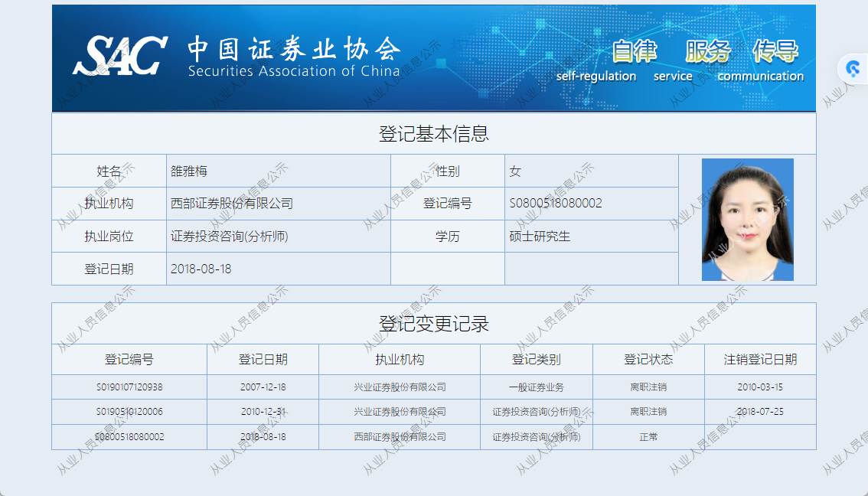Click the 执业机构 column header
The image size is (868, 496).
point(400,360)
